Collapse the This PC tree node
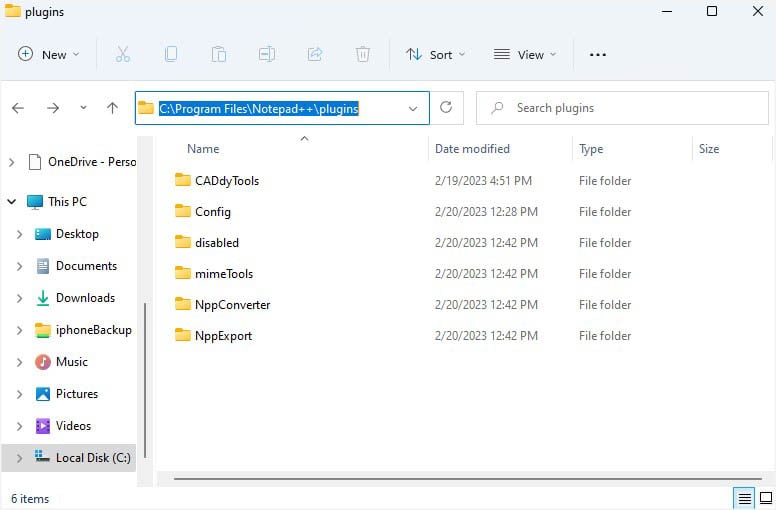Viewport: 776px width, 510px height. click(x=11, y=201)
